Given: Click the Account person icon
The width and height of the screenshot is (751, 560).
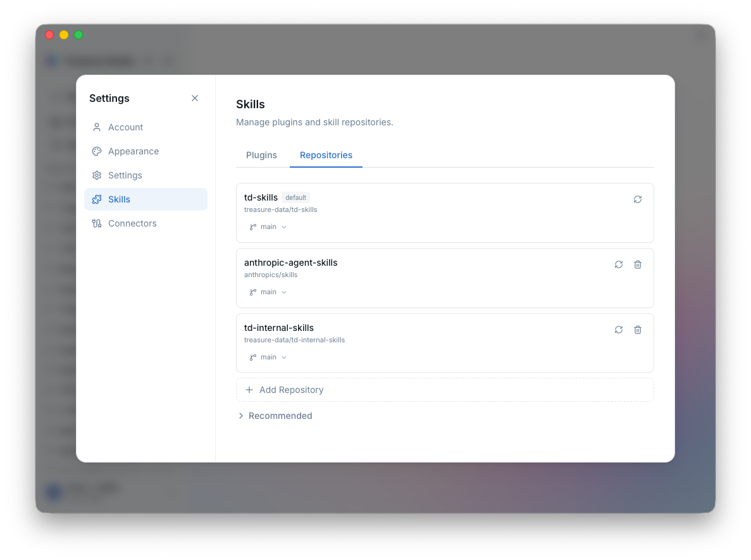Looking at the screenshot, I should (x=97, y=127).
